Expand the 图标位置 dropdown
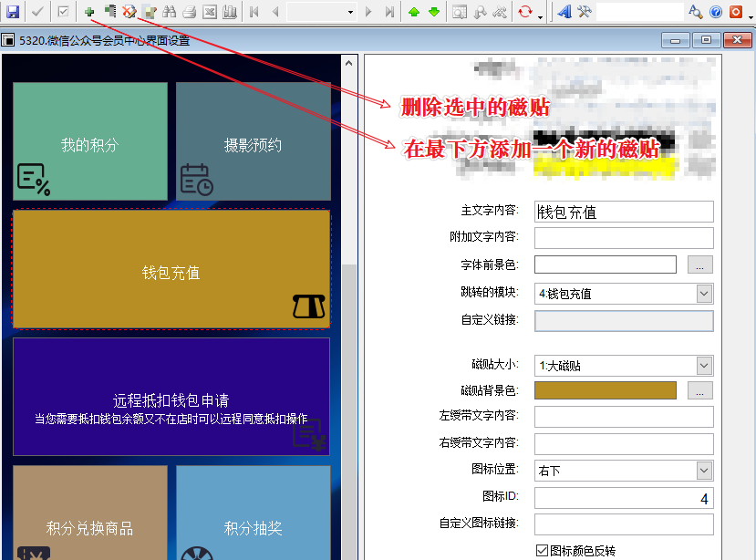The height and width of the screenshot is (560, 756). point(703,470)
